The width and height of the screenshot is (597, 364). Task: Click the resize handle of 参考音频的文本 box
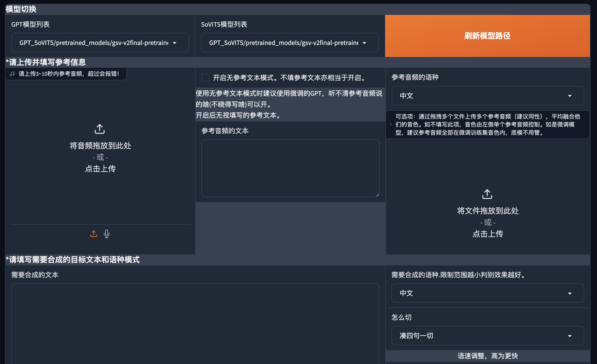pos(377,195)
